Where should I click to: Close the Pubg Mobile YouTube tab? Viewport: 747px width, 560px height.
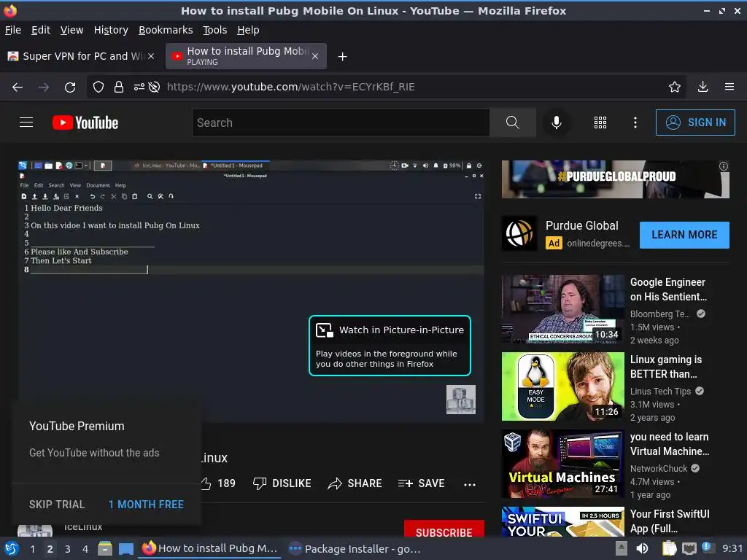[x=315, y=56]
